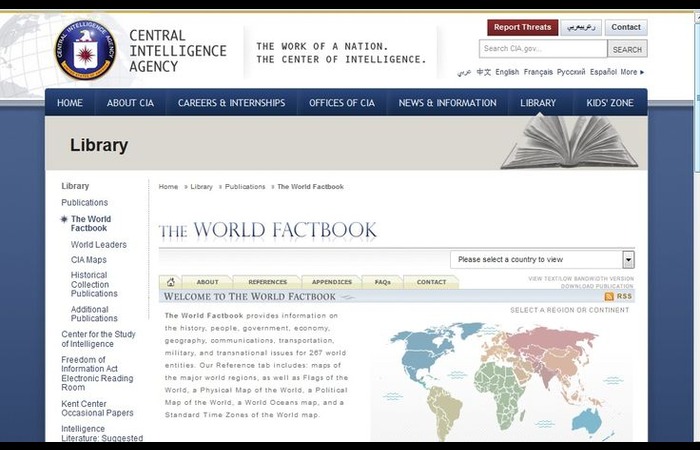Switch to the Factbook CONTACT tab
The width and height of the screenshot is (700, 450).
pyautogui.click(x=431, y=282)
